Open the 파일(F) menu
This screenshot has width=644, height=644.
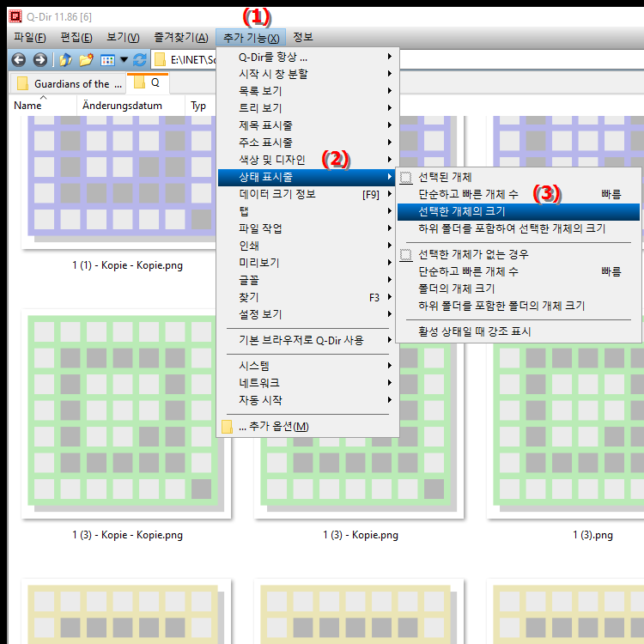(29, 38)
